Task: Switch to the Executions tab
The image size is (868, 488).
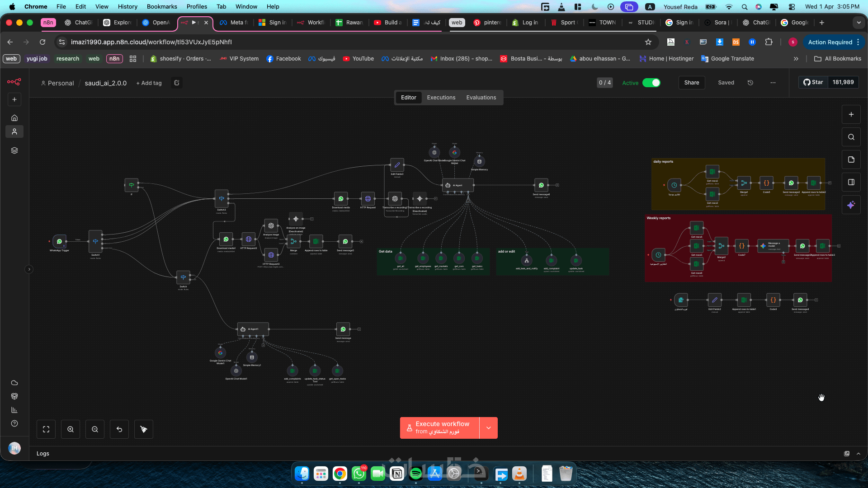Action: (441, 98)
